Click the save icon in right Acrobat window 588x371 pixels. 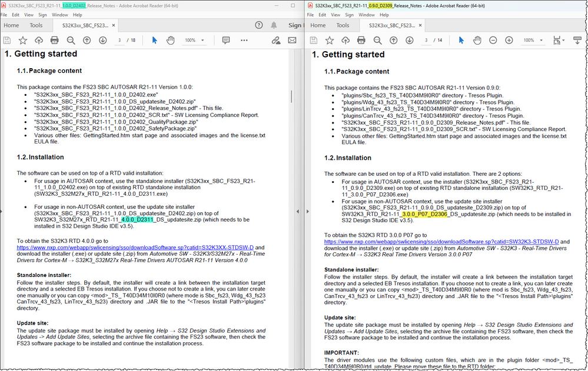coord(314,40)
